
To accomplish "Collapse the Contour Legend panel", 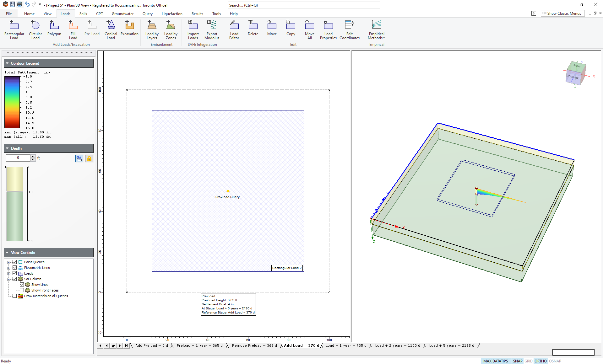I will [x=7, y=63].
